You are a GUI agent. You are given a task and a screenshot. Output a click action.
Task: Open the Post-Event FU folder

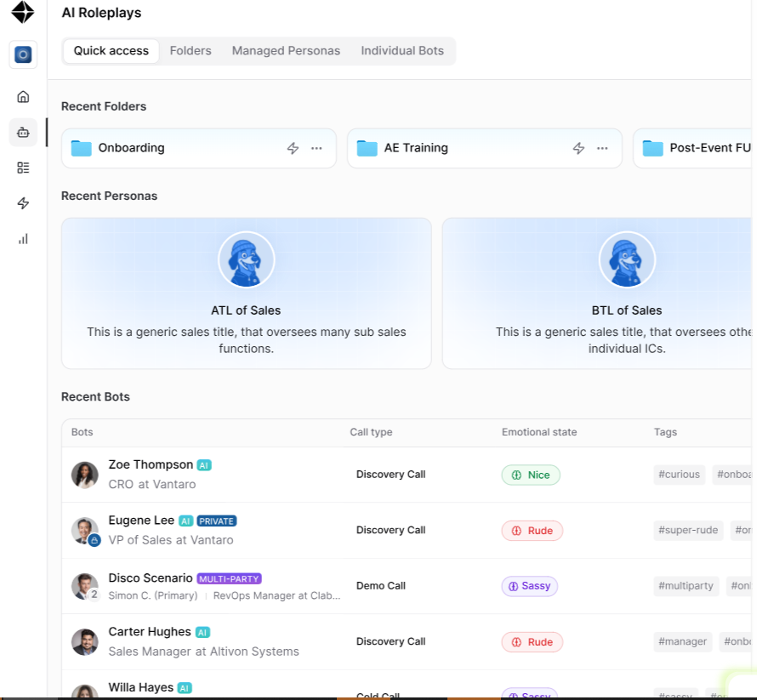693,148
